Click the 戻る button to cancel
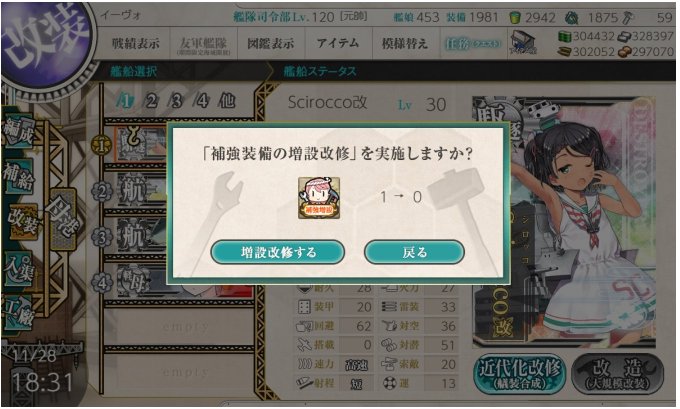This screenshot has height=409, width=680. 414,252
